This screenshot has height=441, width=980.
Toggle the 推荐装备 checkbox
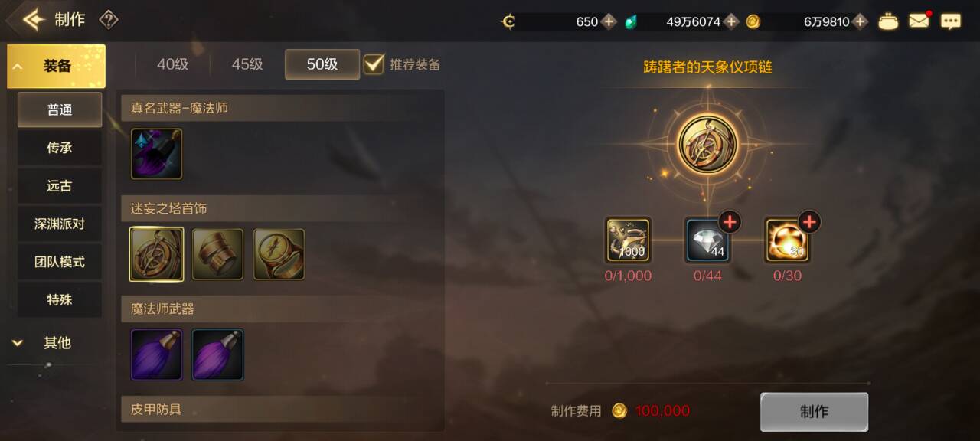click(374, 64)
